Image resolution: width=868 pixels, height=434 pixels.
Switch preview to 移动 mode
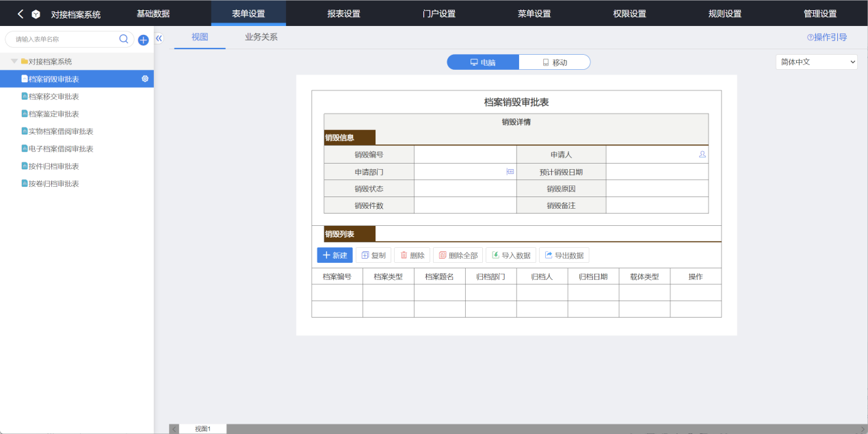pos(554,62)
